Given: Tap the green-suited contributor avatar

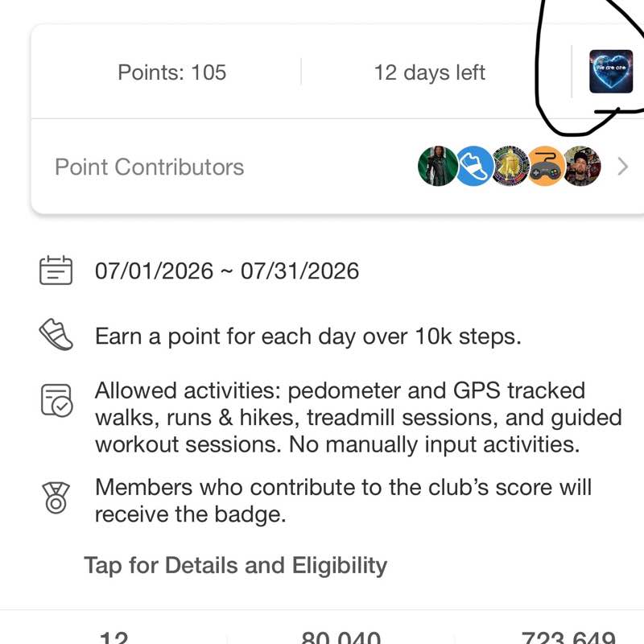Looking at the screenshot, I should [x=437, y=167].
